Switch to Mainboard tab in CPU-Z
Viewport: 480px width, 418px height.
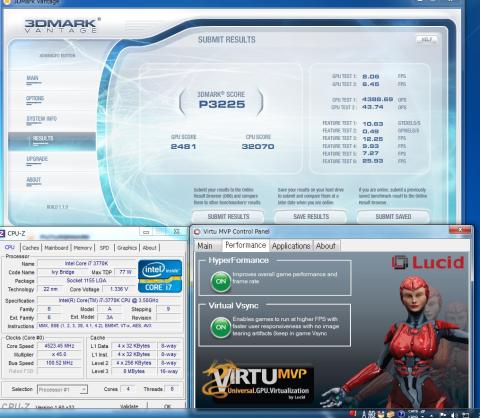click(x=56, y=248)
